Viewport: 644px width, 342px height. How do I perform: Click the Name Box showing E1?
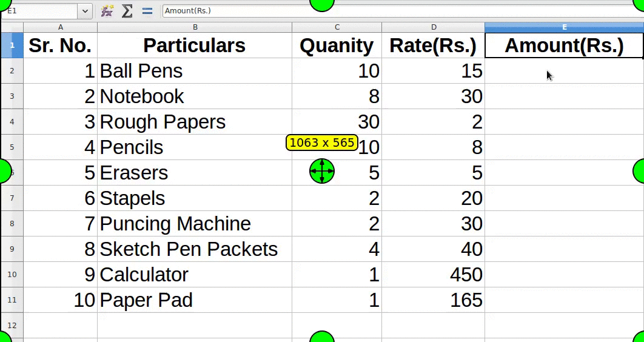tap(39, 11)
